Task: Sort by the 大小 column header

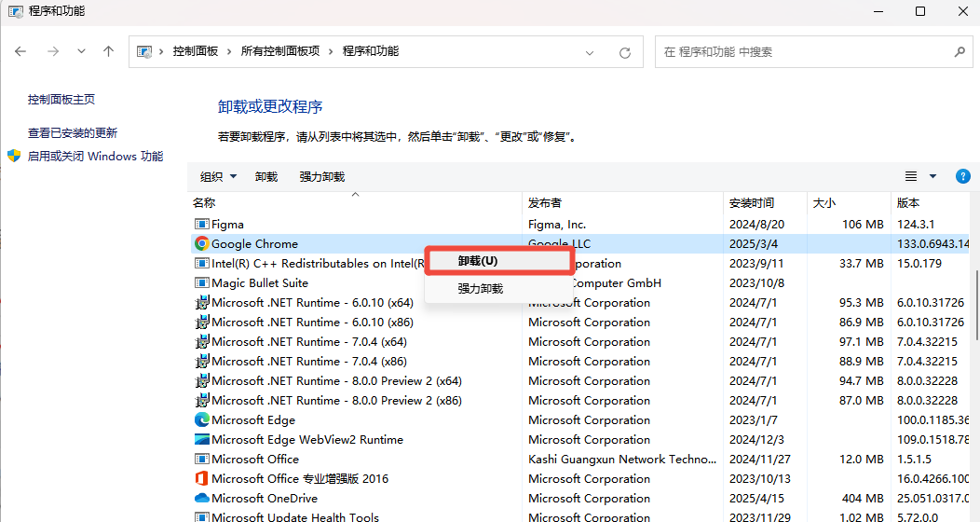Action: (x=849, y=202)
